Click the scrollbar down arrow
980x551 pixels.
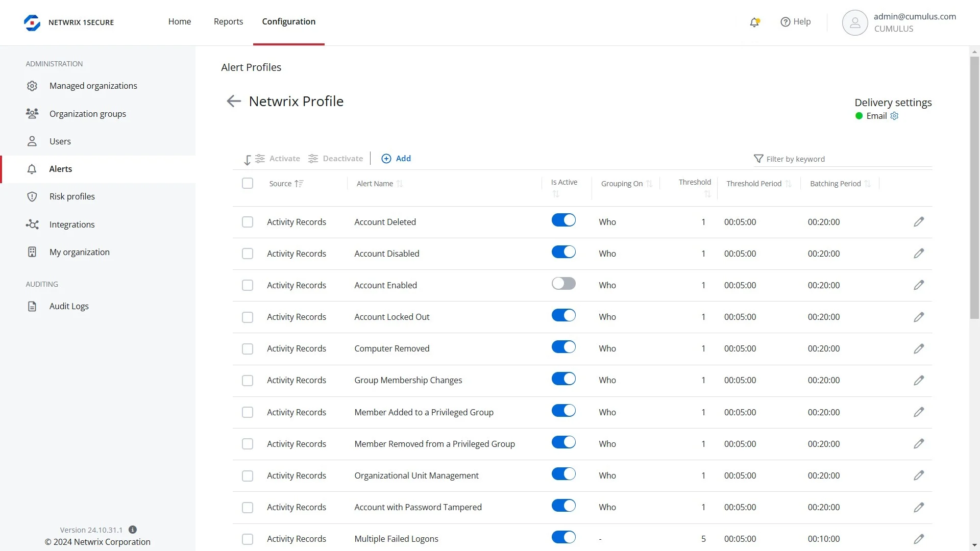(x=974, y=545)
